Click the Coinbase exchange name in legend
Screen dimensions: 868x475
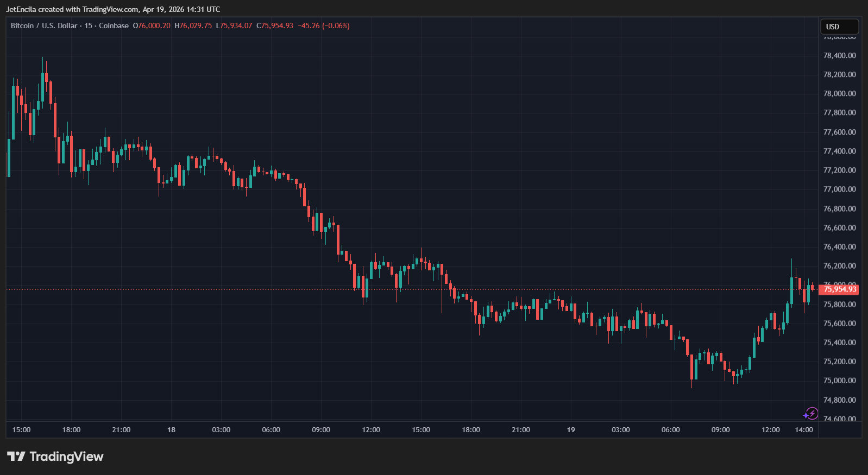pyautogui.click(x=114, y=26)
